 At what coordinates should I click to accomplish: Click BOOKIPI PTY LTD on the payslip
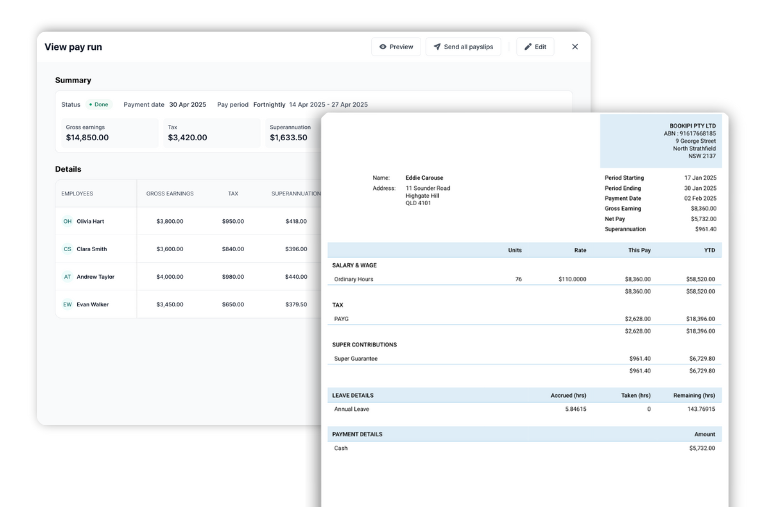coord(693,126)
